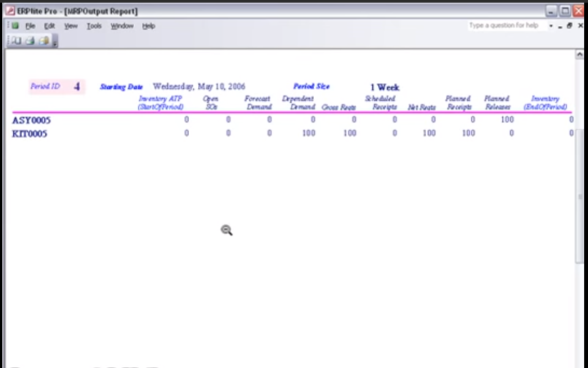Screen dimensions: 588x368
Task: Click ASY0005 Gross Reqts value 0
Action: coord(353,120)
